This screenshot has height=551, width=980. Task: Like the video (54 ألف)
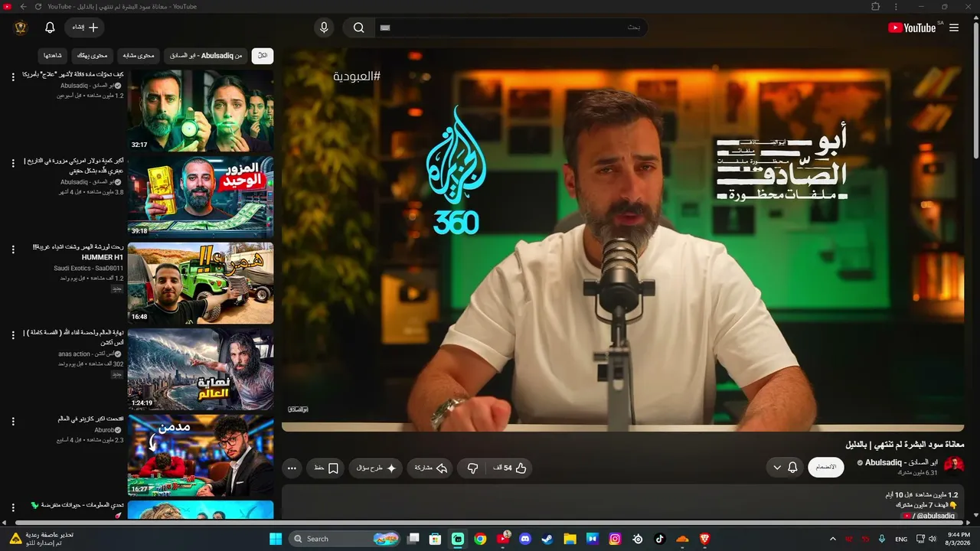click(x=509, y=468)
